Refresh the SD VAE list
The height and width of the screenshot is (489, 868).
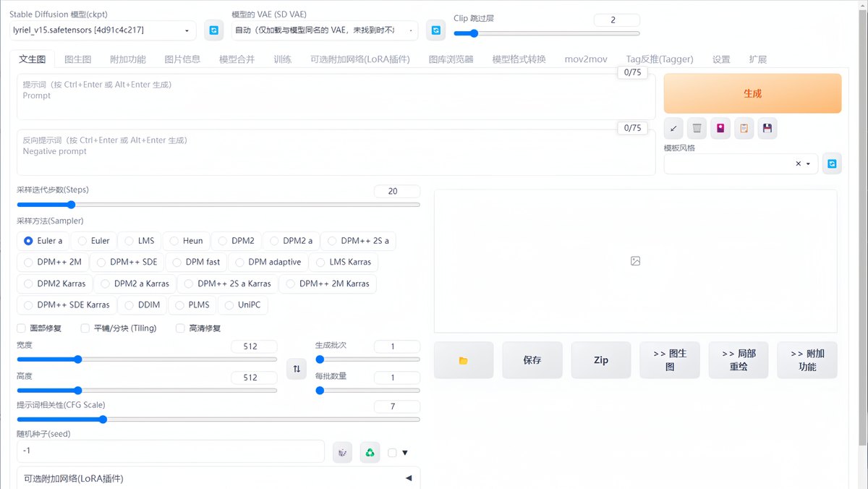(435, 30)
